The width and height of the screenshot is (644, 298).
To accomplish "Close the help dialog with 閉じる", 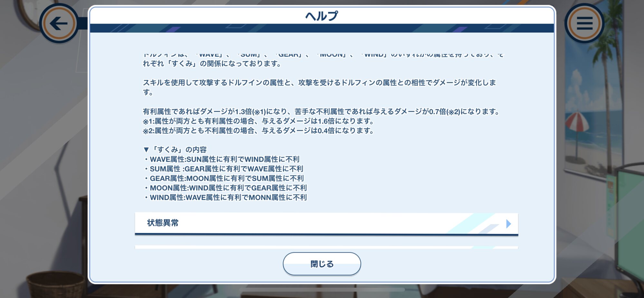I will click(322, 264).
